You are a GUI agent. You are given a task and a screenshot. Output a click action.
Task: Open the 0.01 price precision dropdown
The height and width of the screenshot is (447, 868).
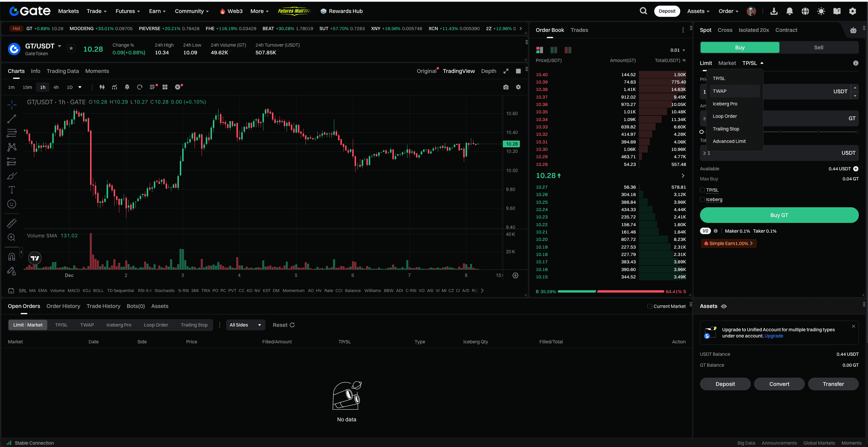point(678,50)
